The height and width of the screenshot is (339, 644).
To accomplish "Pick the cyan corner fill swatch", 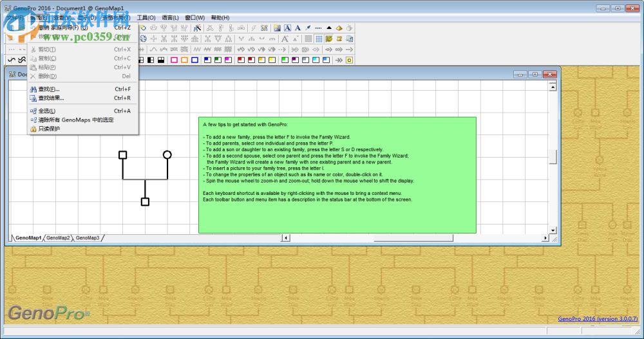I will point(316,60).
